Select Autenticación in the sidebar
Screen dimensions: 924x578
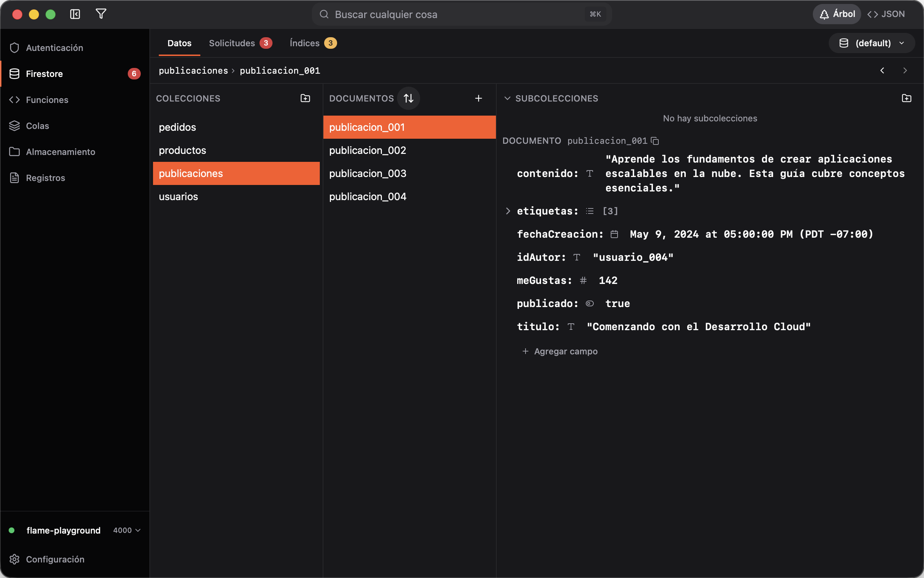pos(75,48)
